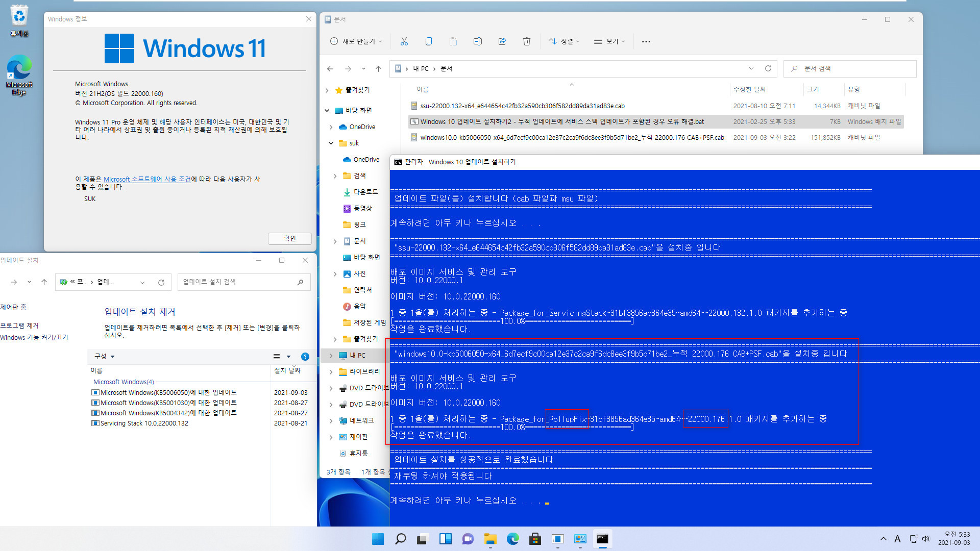Viewport: 980px width, 551px height.
Task: Sort updates by 설치 날짜 column
Action: point(287,370)
